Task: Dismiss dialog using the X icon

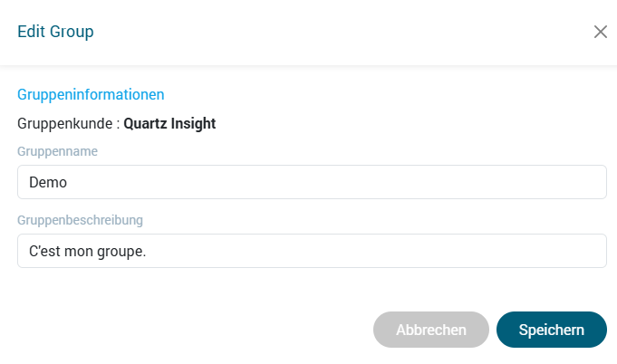Action: (x=600, y=32)
